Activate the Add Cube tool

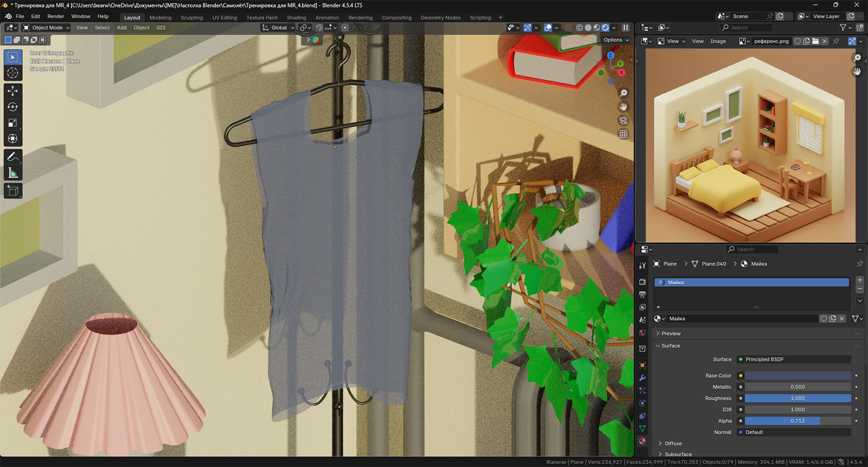coord(12,191)
